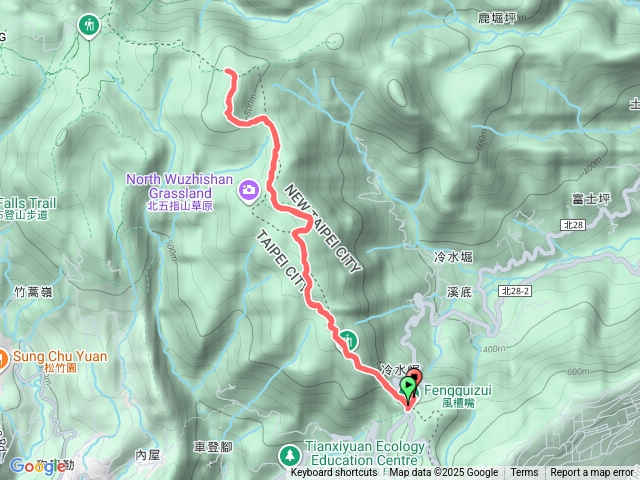640x480 pixels.
Task: Click the 冷水堀 place label
Action: 453,257
